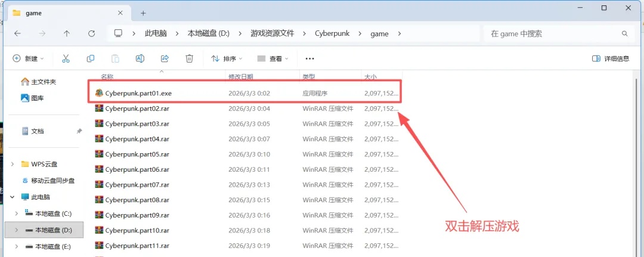Click the search magnifier icon
This screenshot has height=257, width=644.
click(x=625, y=33)
